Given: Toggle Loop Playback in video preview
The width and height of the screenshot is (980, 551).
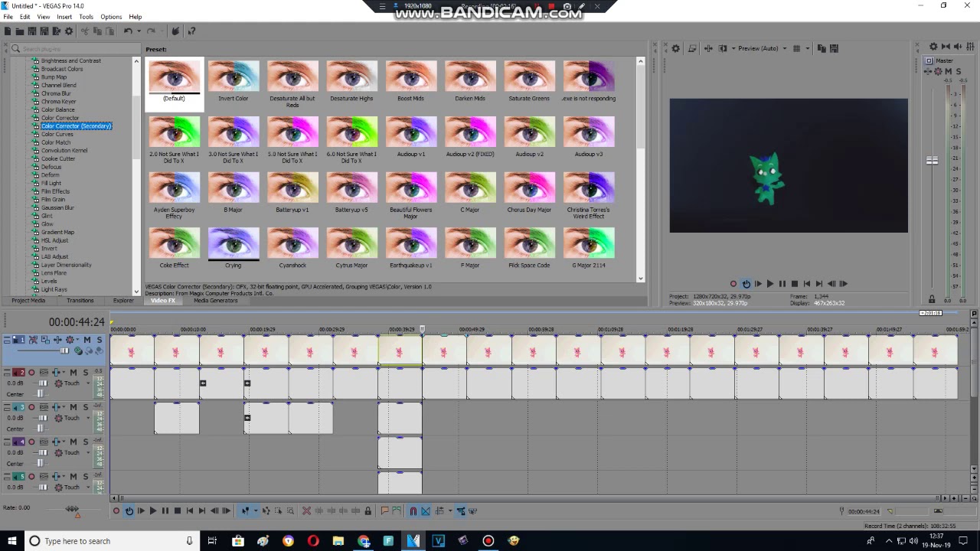Looking at the screenshot, I should coord(746,284).
